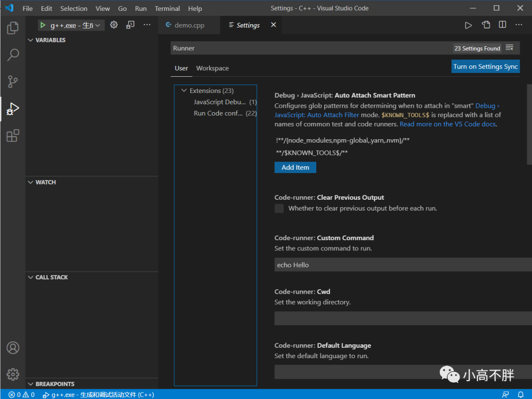Select the !**/{node_modules,...}/** pattern item
This screenshot has height=399, width=532.
point(343,140)
